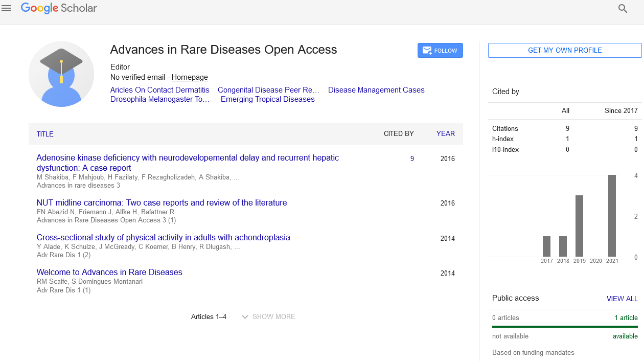Screen dimensions: 644x363
Task: Click the 2019 citations bar in chart
Action: pyautogui.click(x=579, y=226)
